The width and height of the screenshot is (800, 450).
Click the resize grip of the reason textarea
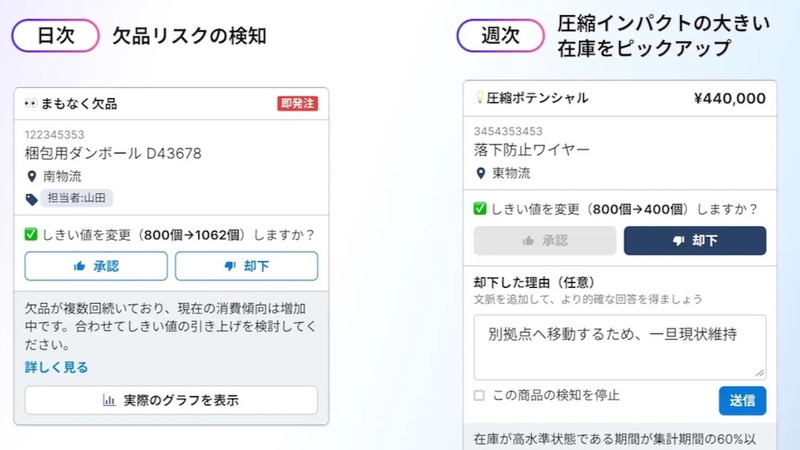click(x=760, y=373)
